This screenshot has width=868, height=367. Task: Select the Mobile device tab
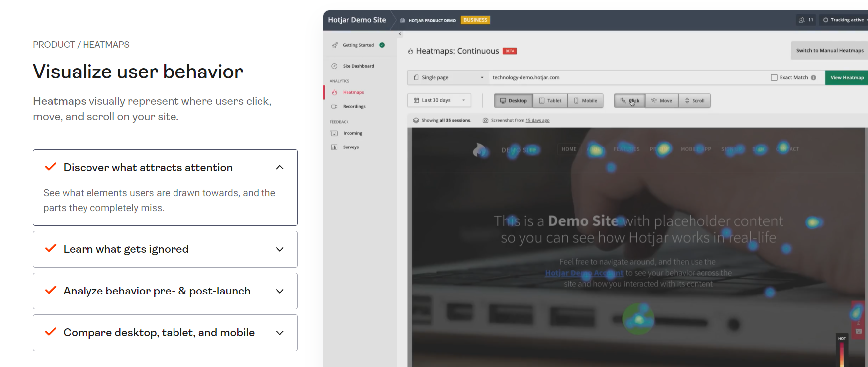pyautogui.click(x=586, y=101)
